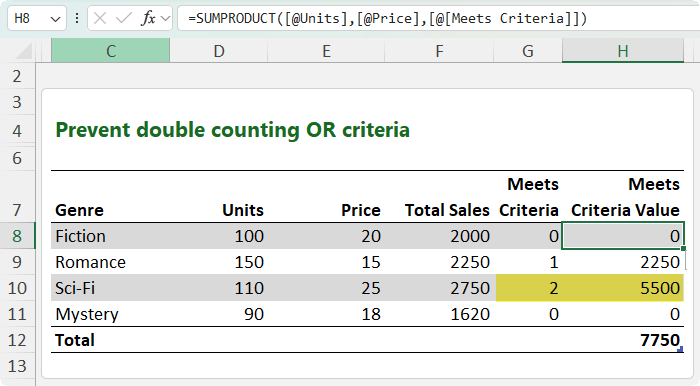Select Units value 100 for Fiction
Viewport: 700px width, 386px height.
tap(219, 236)
